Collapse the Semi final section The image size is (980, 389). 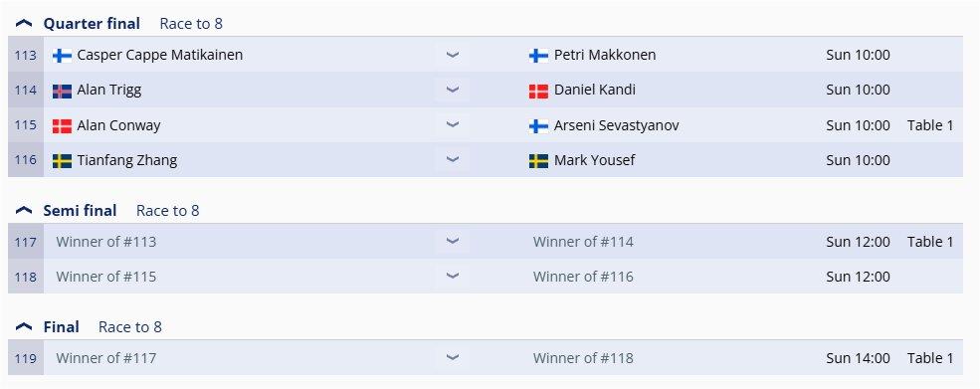24,211
